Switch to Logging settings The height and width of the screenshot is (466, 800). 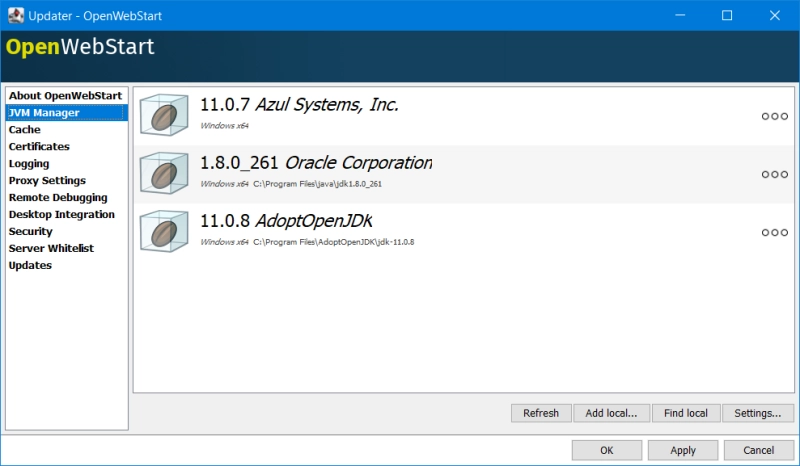click(66, 163)
